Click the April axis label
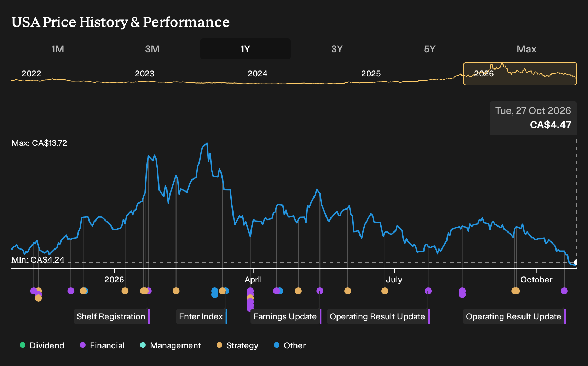Viewport: 588px width, 366px height. [253, 280]
